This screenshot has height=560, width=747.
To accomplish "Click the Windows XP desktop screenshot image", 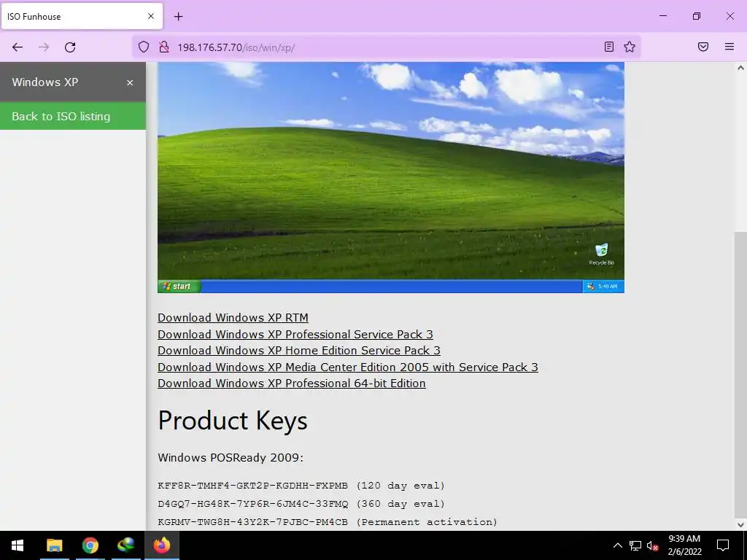I will point(391,177).
